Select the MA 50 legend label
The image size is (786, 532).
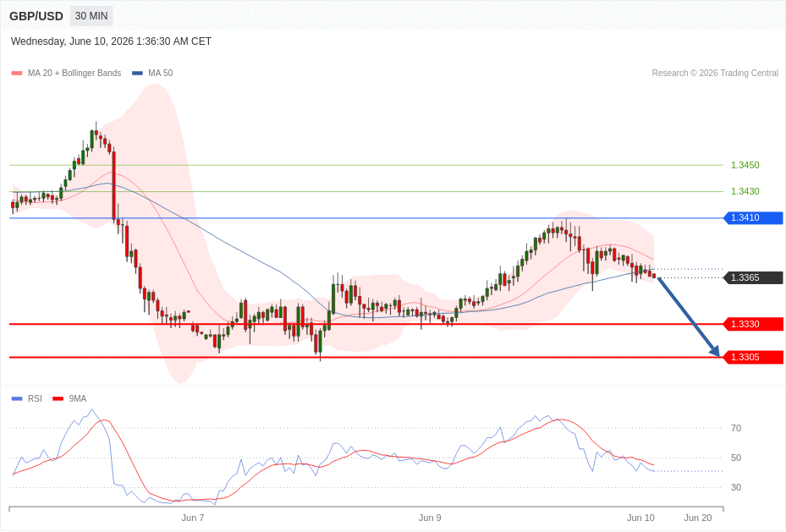[161, 73]
